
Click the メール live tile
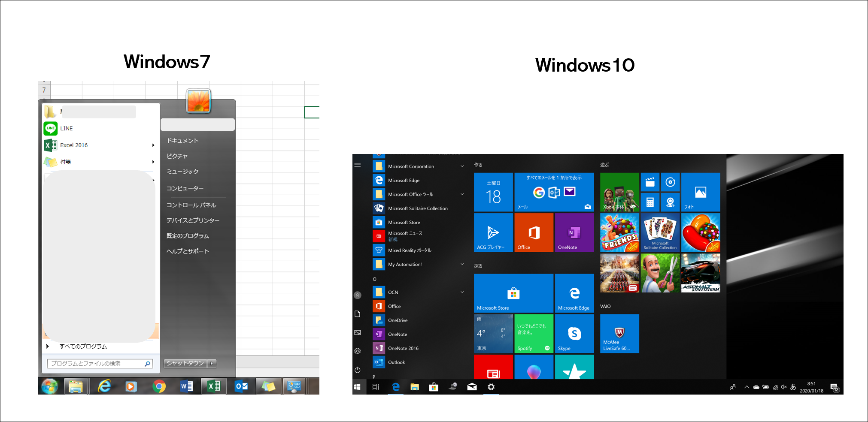(554, 192)
